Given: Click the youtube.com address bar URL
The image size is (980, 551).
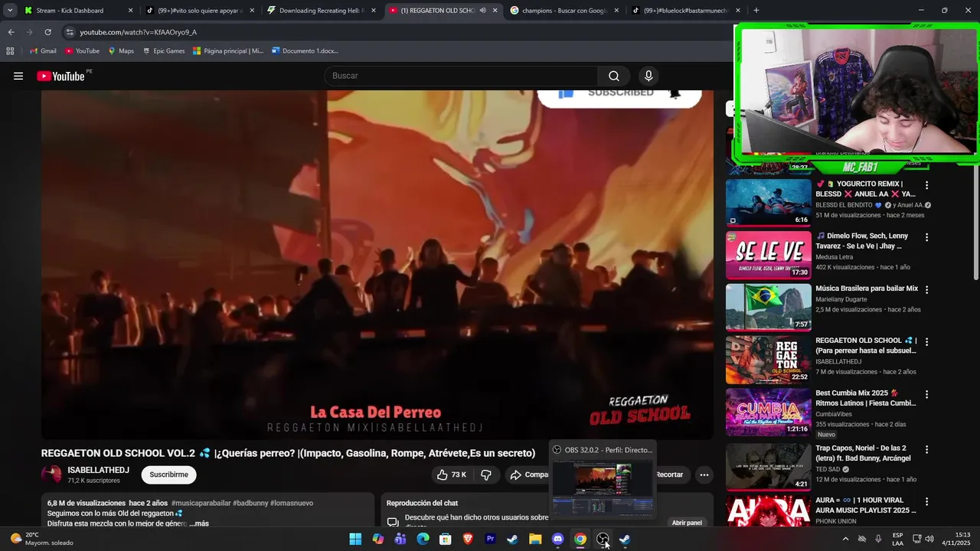Looking at the screenshot, I should [x=138, y=32].
